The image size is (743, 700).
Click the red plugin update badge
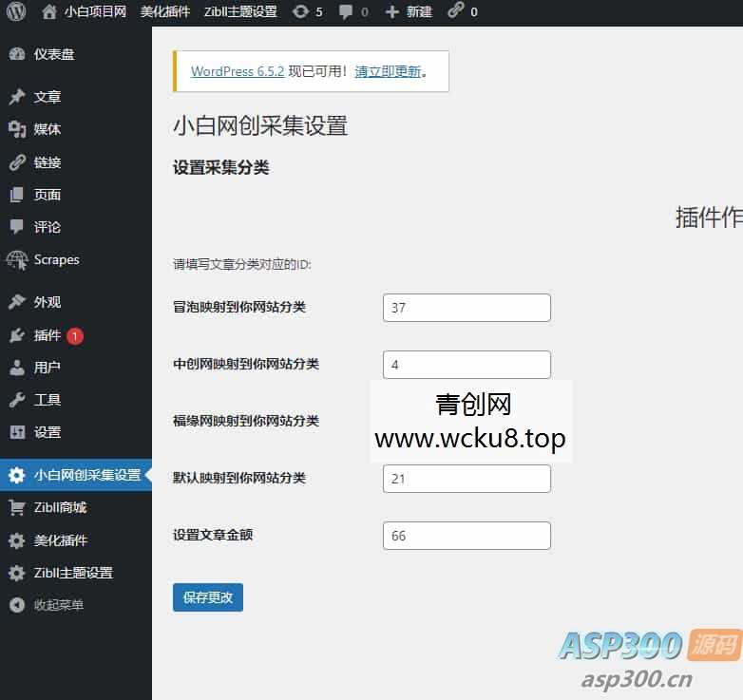[75, 336]
